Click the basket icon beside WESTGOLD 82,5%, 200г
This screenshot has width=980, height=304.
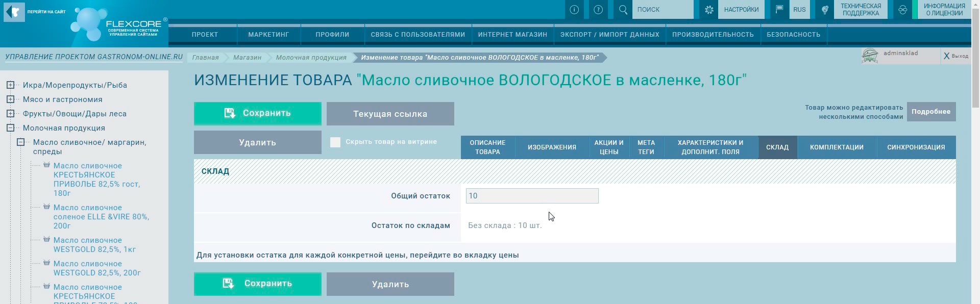(x=46, y=263)
